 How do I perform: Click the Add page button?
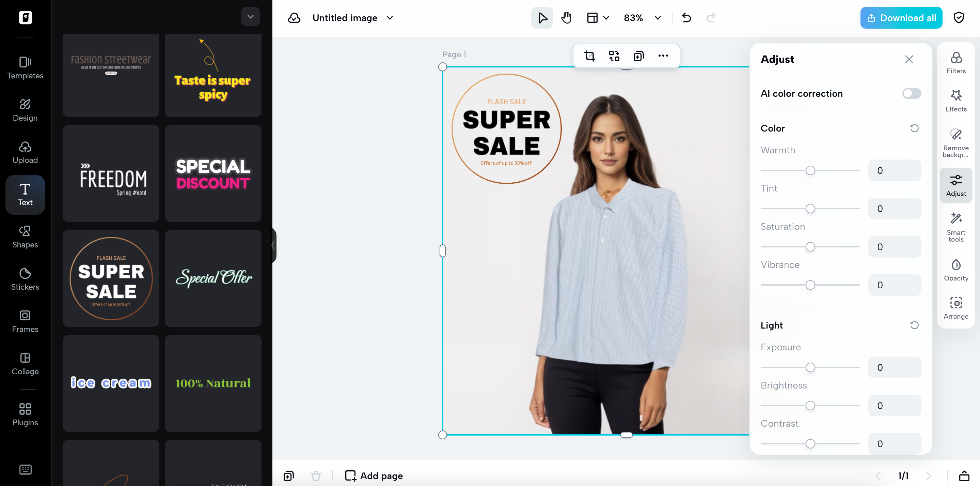tap(374, 476)
